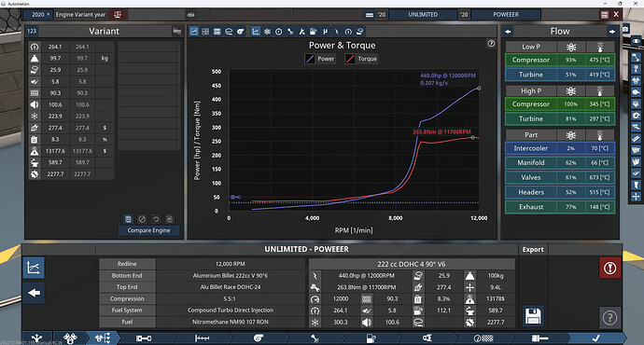This screenshot has height=345, width=644.
Task: Click first graph toolbar icon (line chart)
Action: (x=194, y=31)
